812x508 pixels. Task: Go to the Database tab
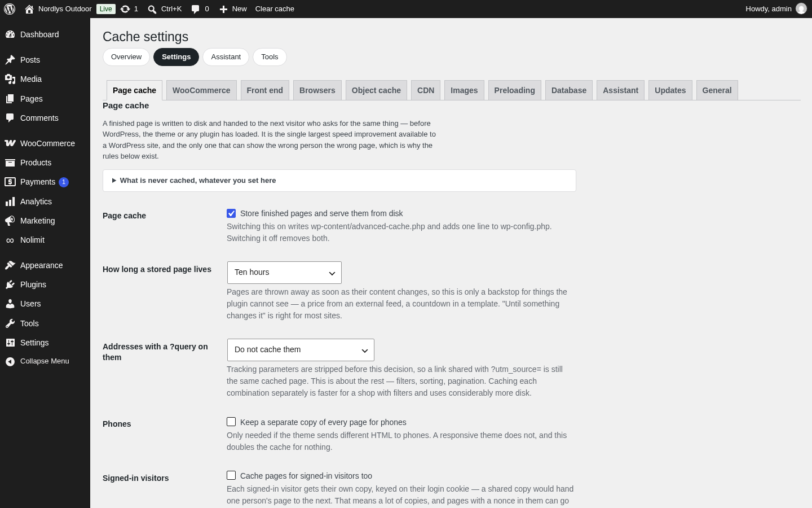coord(569,90)
